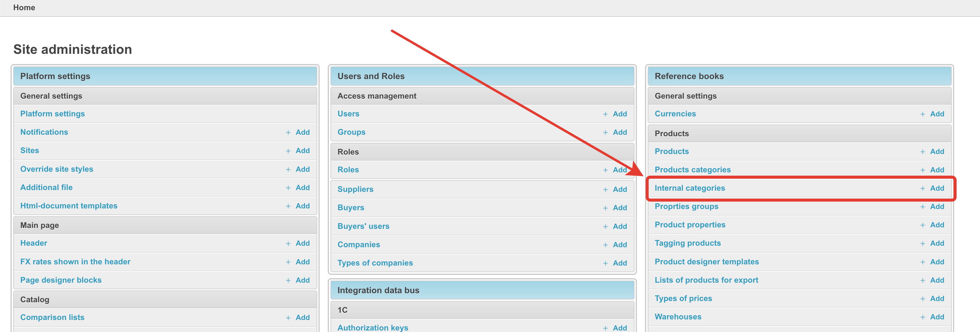
Task: Open Html-document templates
Action: (68, 206)
